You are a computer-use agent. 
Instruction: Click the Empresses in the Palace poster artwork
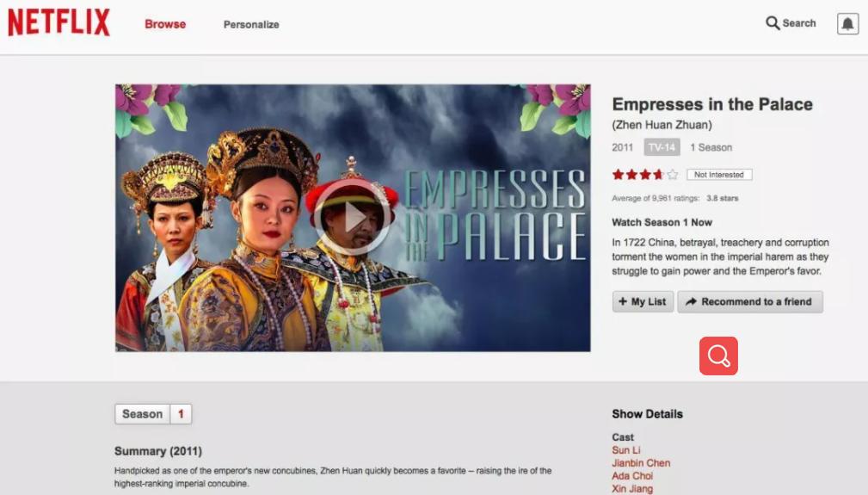click(353, 218)
